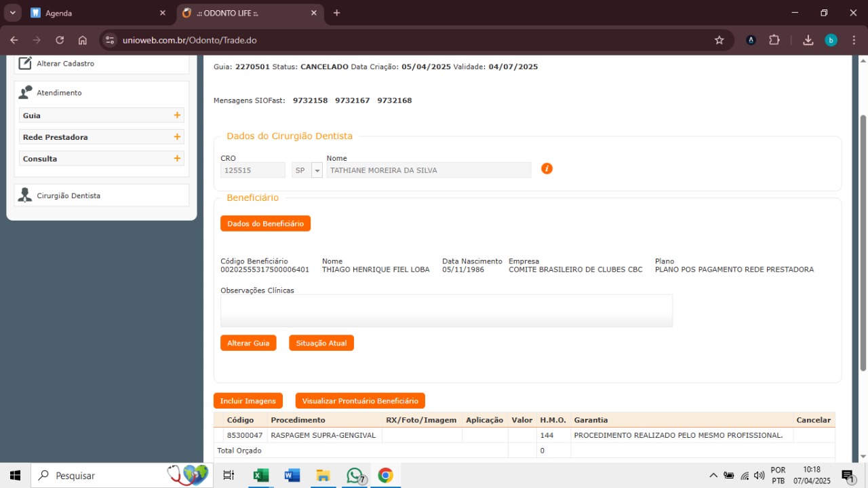Open Excel from the taskbar
Viewport: 868px width, 488px height.
tap(260, 476)
